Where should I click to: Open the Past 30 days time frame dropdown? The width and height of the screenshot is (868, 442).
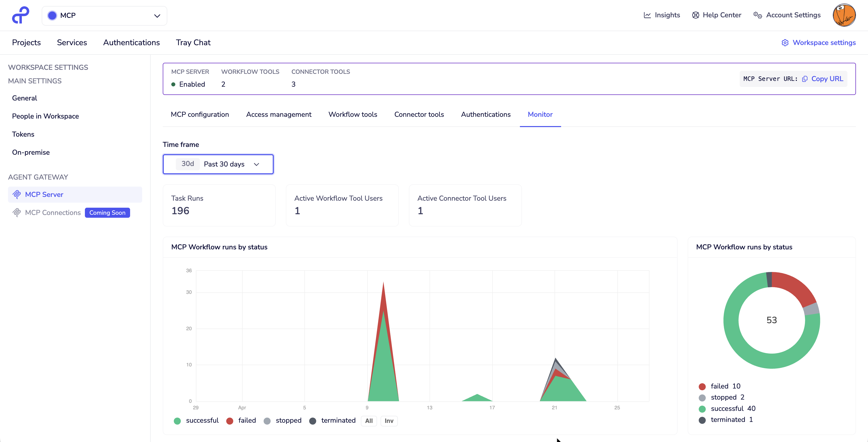(x=218, y=164)
